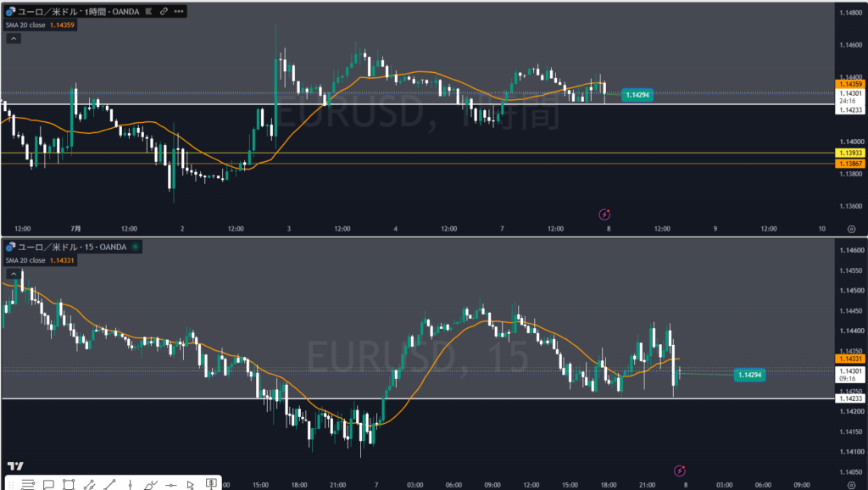This screenshot has height=490, width=868.
Task: Click the green market status dot on the 15 chart
Action: click(x=135, y=247)
